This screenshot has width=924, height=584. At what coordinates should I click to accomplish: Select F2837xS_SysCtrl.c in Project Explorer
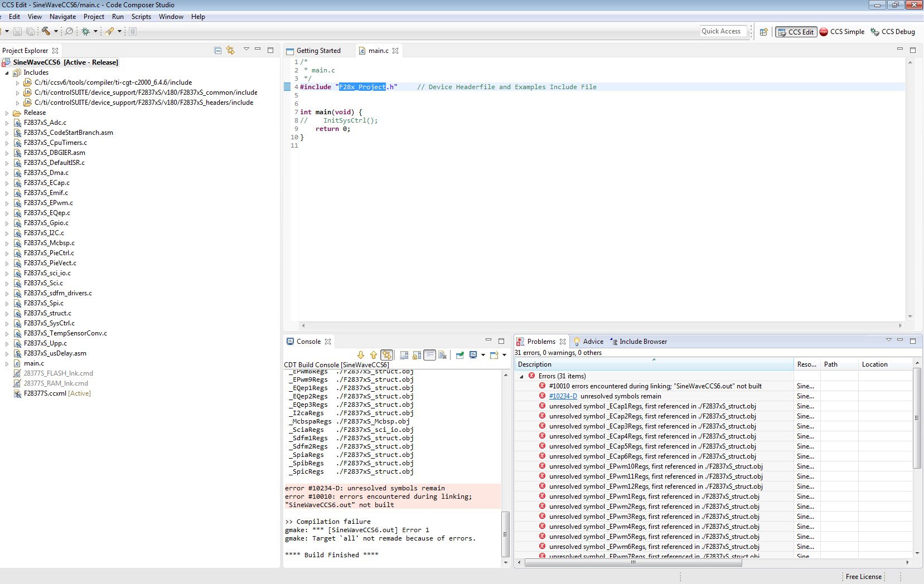(x=49, y=323)
